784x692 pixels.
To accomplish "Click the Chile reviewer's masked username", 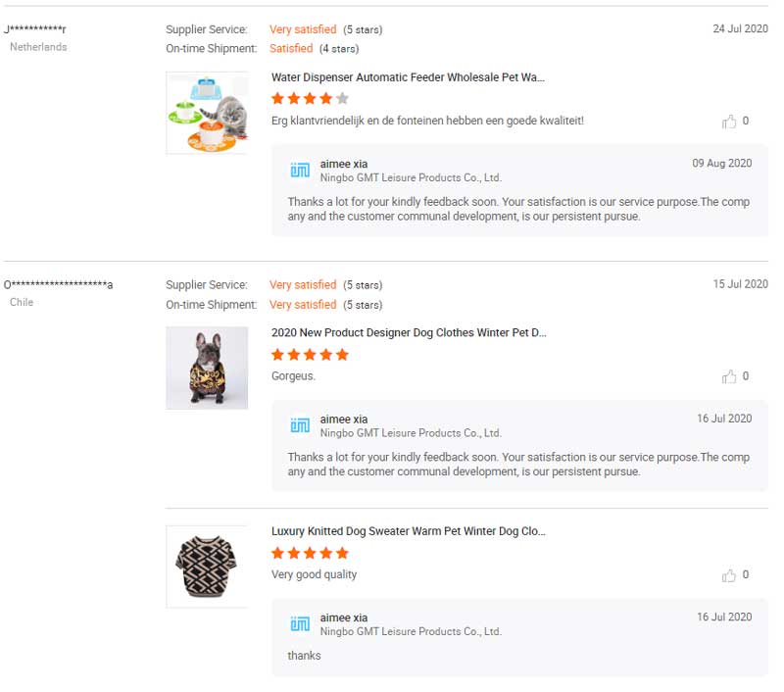I will 59,284.
